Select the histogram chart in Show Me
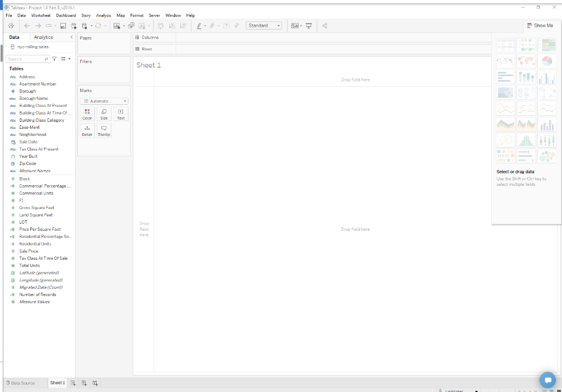562x392 pixels. click(x=526, y=140)
